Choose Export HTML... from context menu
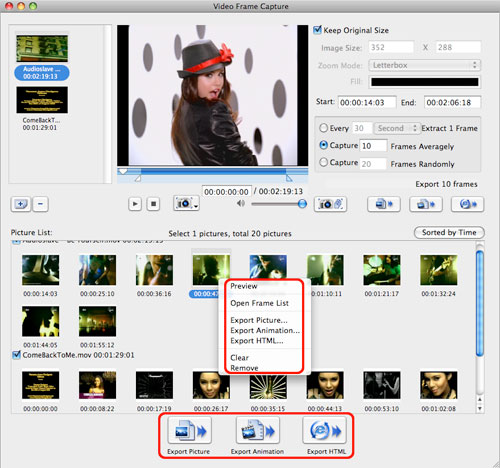This screenshot has height=468, width=500. tap(257, 341)
